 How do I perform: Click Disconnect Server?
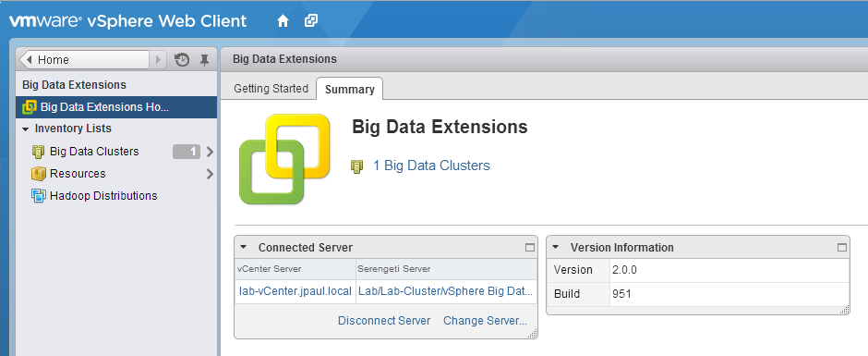[x=384, y=321]
